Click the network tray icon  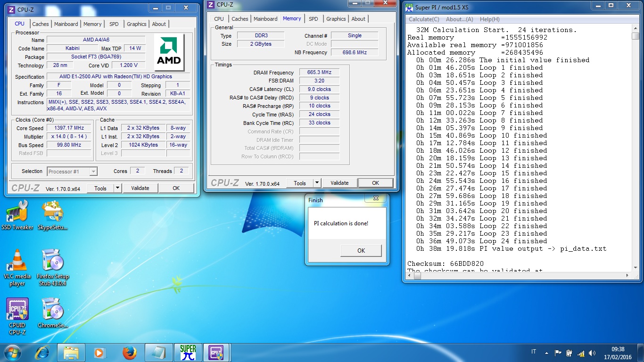pos(581,353)
